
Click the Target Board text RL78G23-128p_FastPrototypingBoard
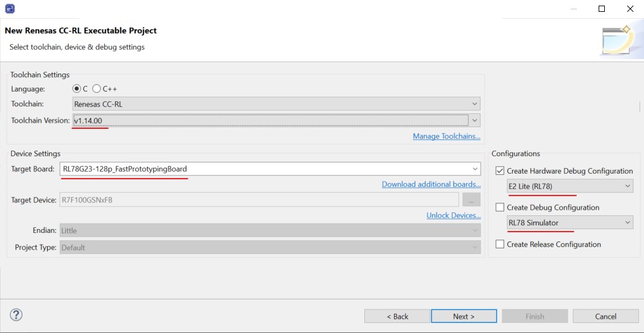tap(125, 169)
